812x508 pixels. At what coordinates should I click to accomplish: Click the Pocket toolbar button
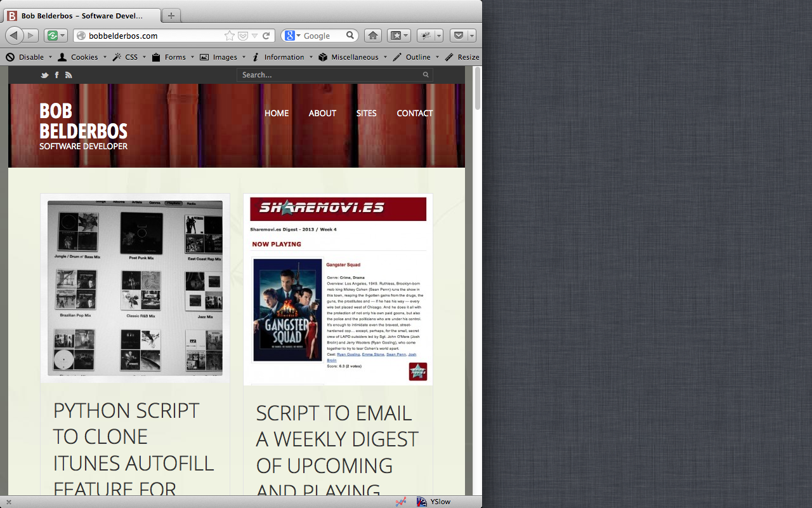click(459, 36)
